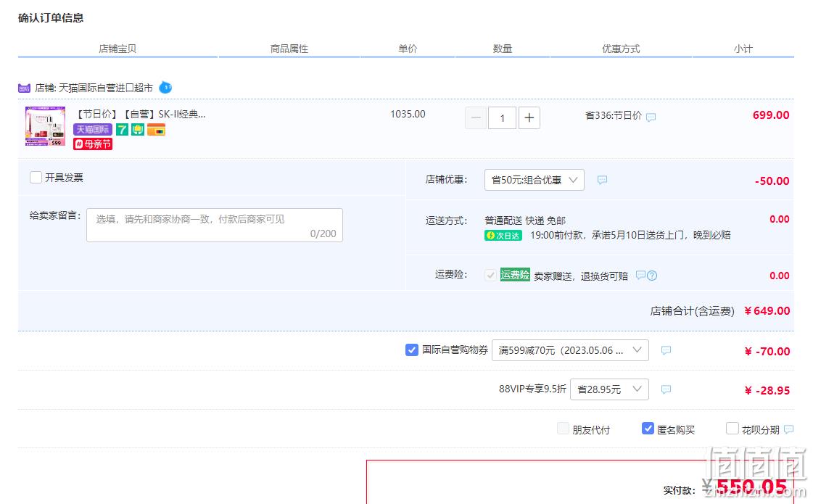Click the 店铺宝贝 column header
This screenshot has height=504, width=813.
coord(117,49)
